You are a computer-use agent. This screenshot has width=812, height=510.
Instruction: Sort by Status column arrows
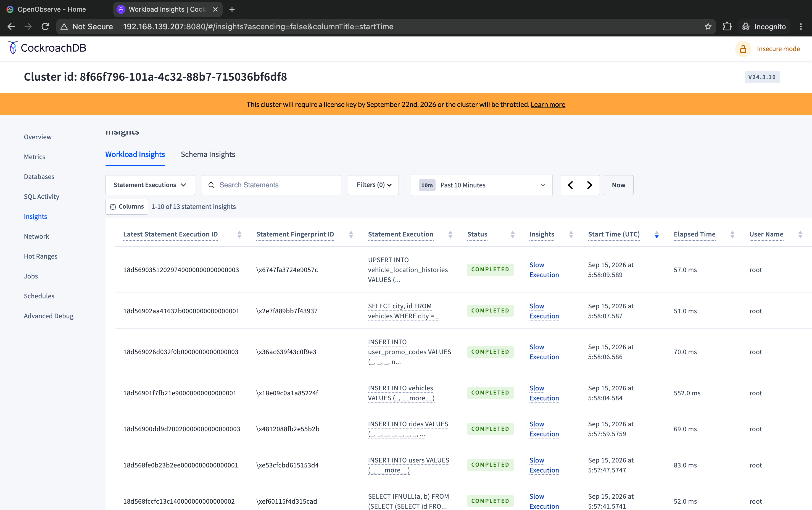pyautogui.click(x=513, y=235)
